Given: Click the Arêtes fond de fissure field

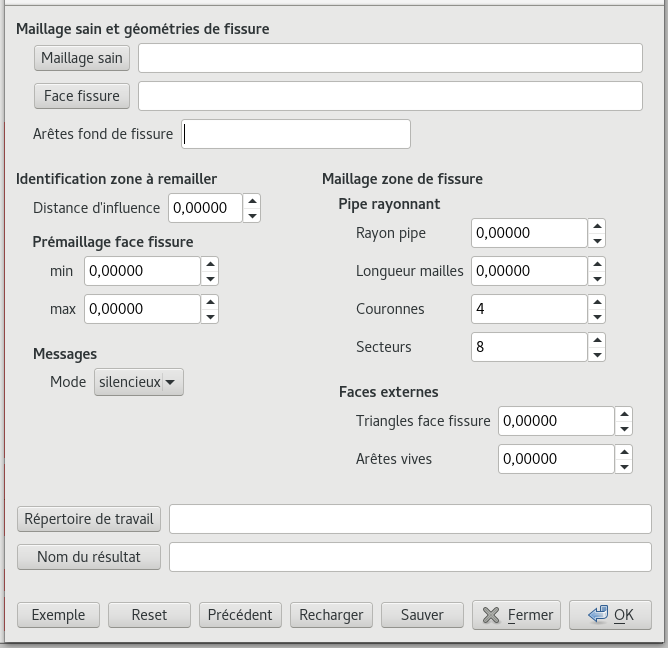Looking at the screenshot, I should click(x=296, y=134).
